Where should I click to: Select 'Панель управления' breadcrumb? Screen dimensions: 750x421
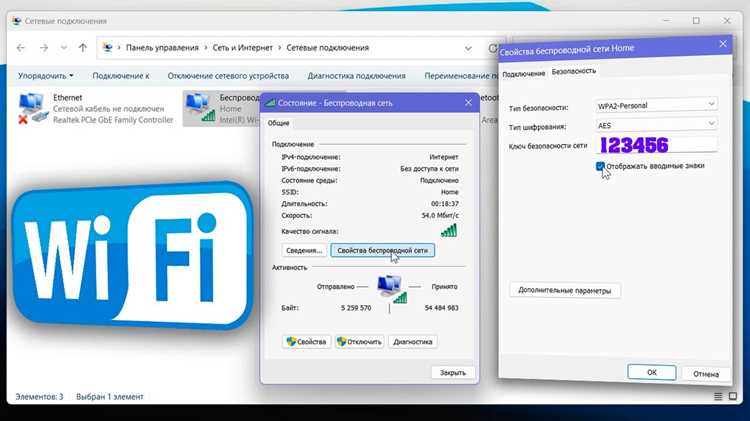coord(162,48)
